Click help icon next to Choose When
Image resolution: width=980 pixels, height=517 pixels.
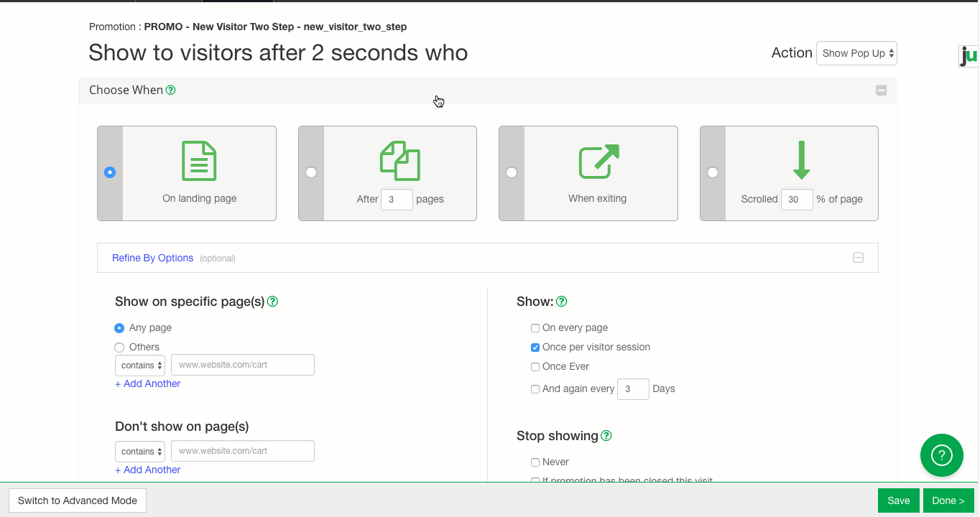pos(170,90)
